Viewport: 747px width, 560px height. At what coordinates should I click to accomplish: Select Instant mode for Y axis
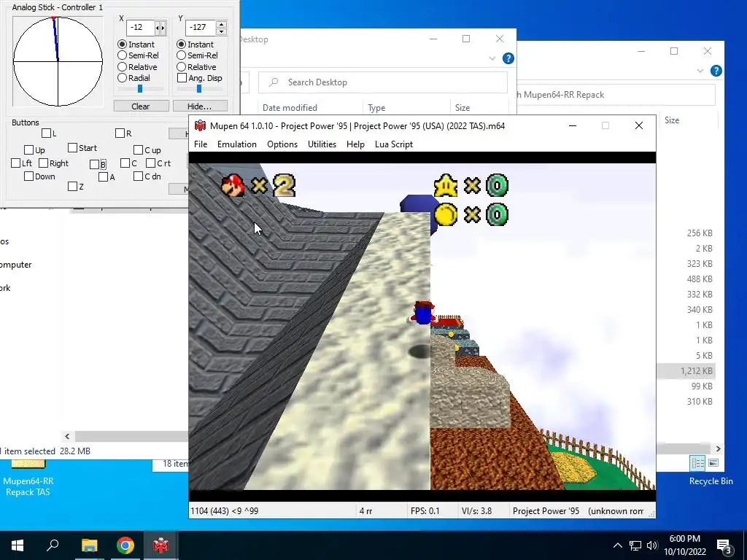click(182, 44)
